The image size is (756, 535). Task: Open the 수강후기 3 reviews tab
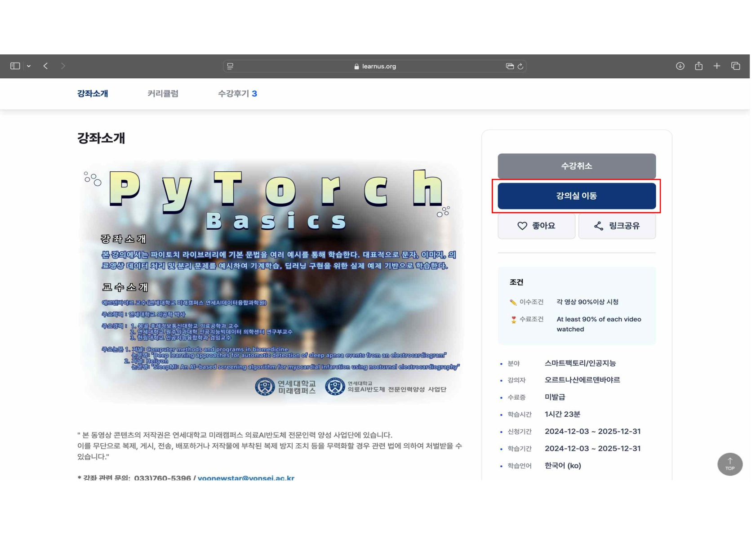(x=237, y=94)
